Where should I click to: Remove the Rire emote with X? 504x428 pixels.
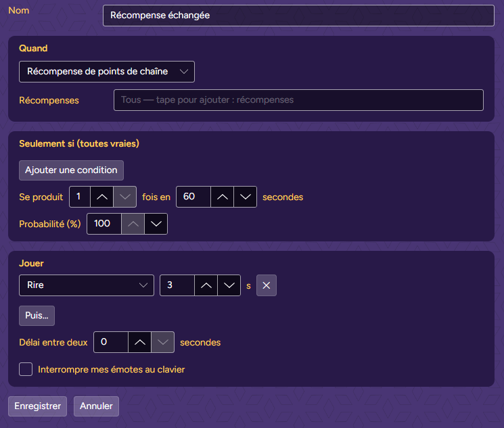click(x=266, y=285)
